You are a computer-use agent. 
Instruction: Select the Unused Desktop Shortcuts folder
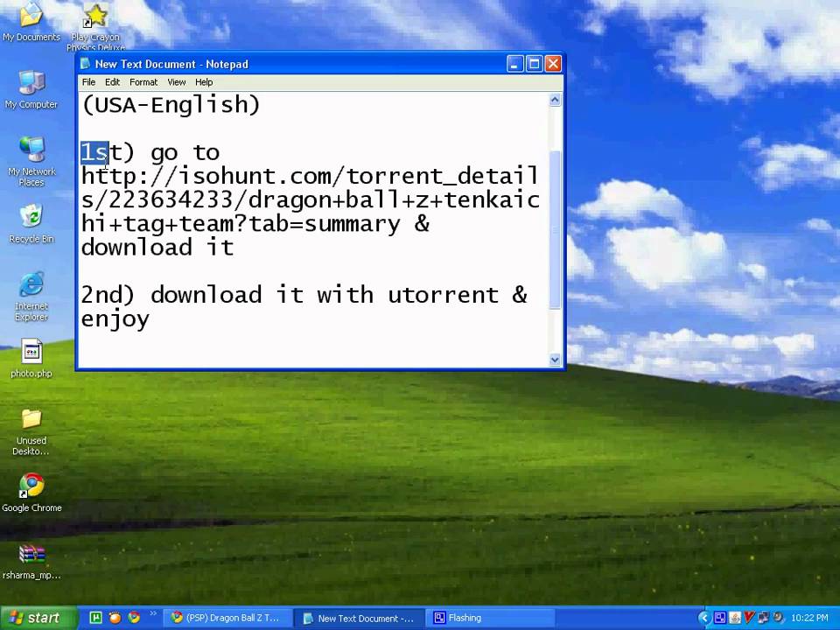tap(31, 431)
